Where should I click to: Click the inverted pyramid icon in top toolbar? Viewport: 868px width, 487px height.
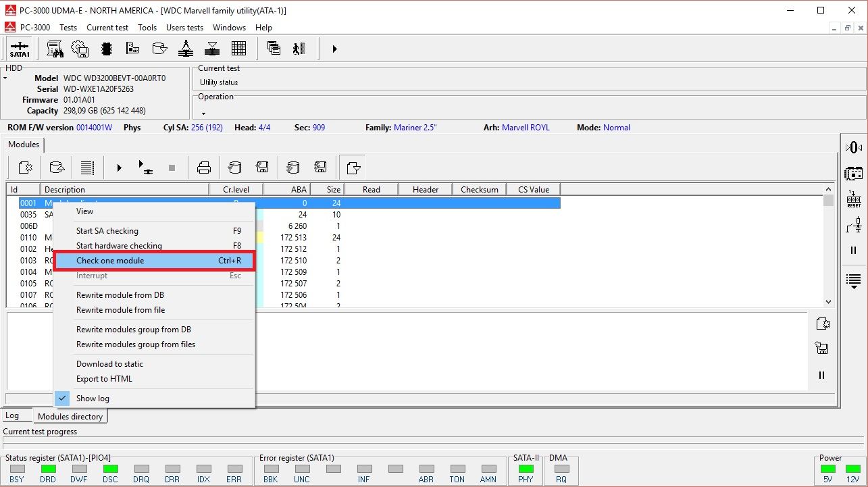[212, 49]
